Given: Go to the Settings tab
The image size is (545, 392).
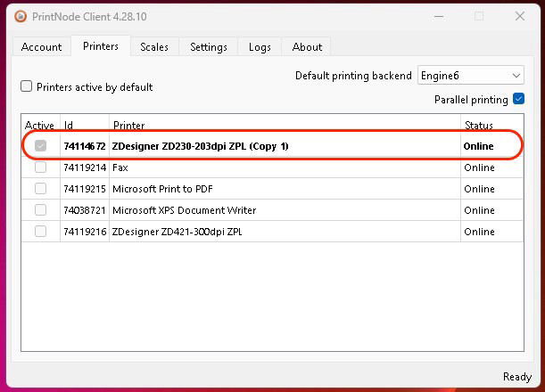Looking at the screenshot, I should point(208,46).
